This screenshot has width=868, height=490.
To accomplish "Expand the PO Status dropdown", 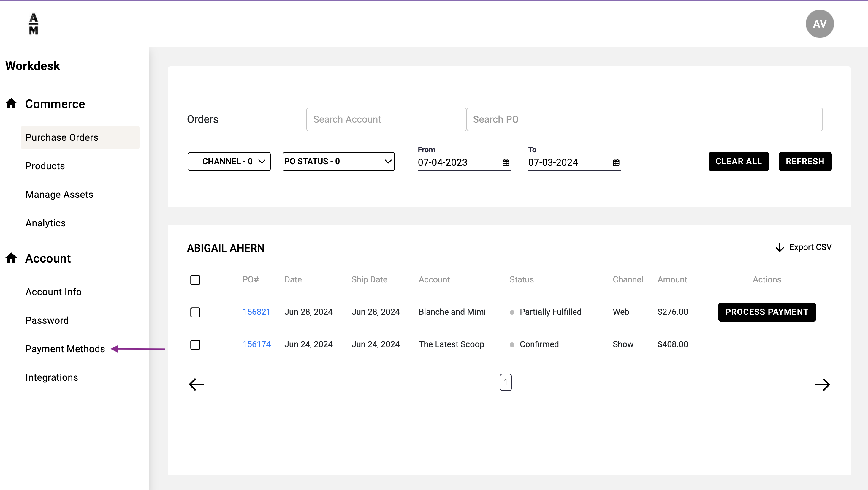I will click(338, 162).
